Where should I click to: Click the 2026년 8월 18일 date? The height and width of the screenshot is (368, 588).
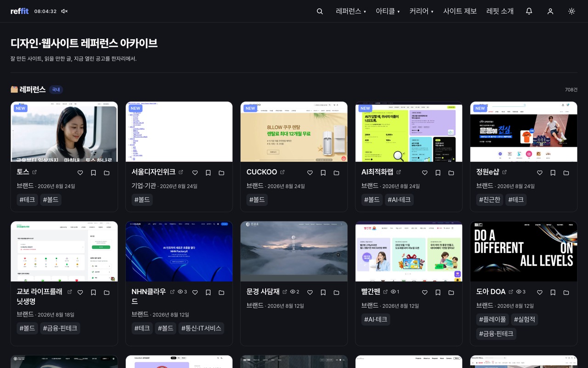tap(56, 315)
